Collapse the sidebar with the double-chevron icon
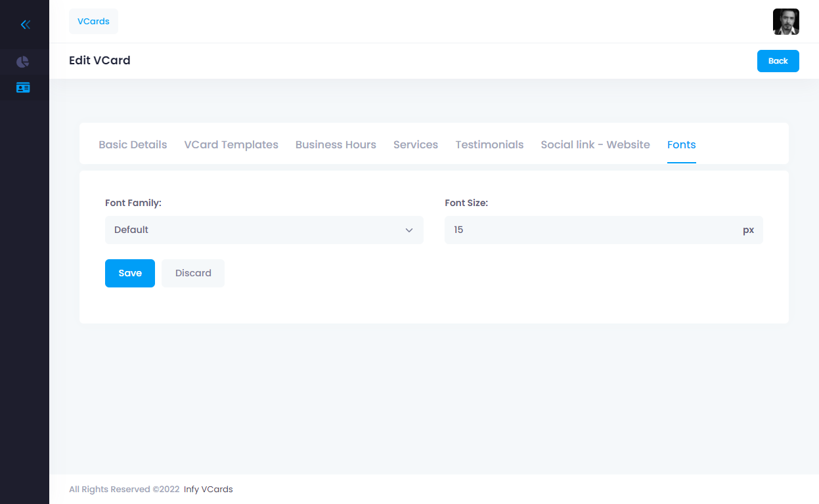 [25, 25]
